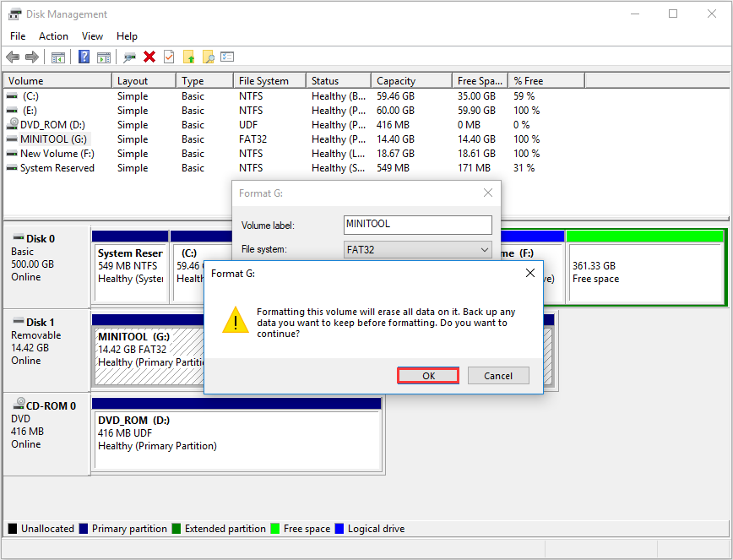Screen dimensions: 733x560
Task: Select the New Volume (F:) row
Action: [57, 153]
